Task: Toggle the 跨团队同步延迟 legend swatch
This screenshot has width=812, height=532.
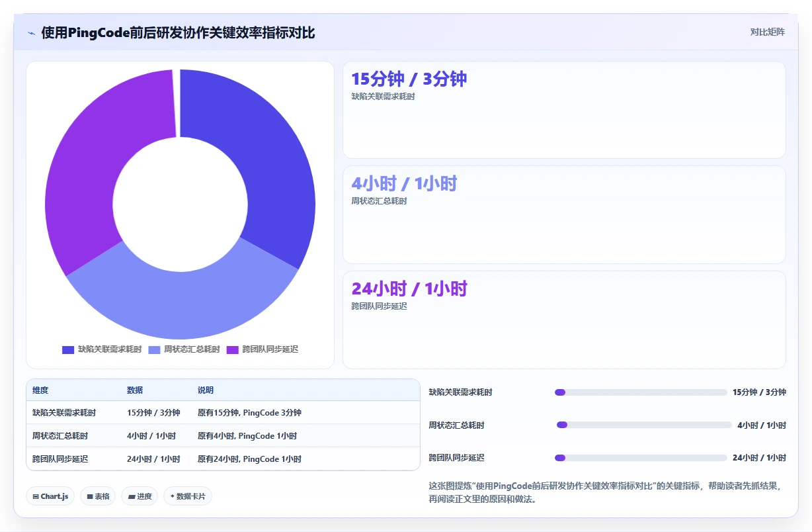Action: click(232, 349)
